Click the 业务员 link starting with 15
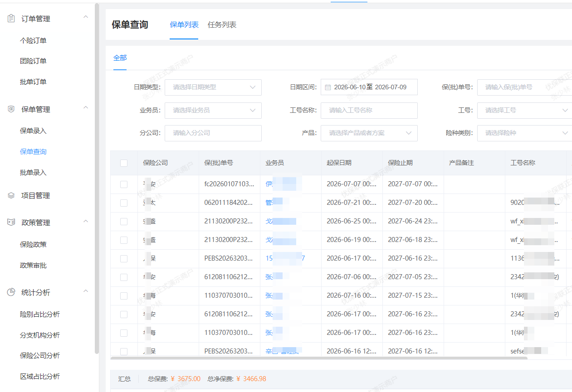The height and width of the screenshot is (392, 572). (x=285, y=259)
